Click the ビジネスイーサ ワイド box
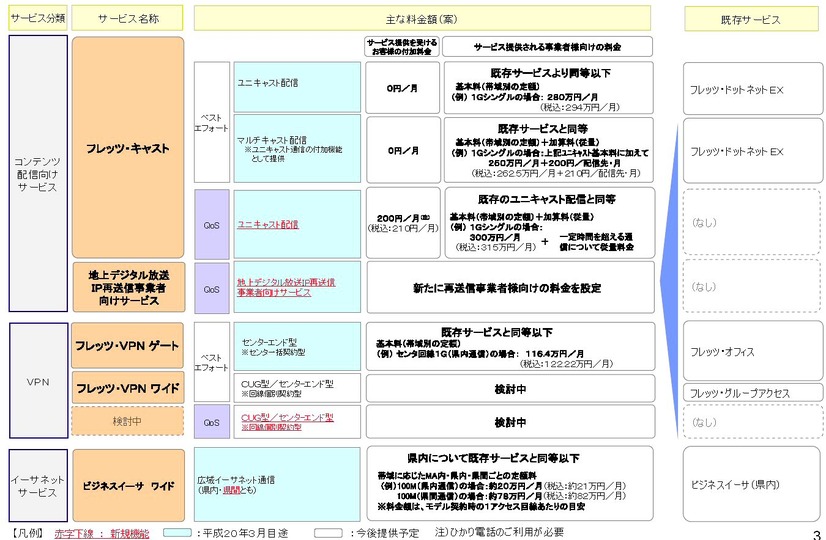The width and height of the screenshot is (826, 540). pyautogui.click(x=129, y=486)
